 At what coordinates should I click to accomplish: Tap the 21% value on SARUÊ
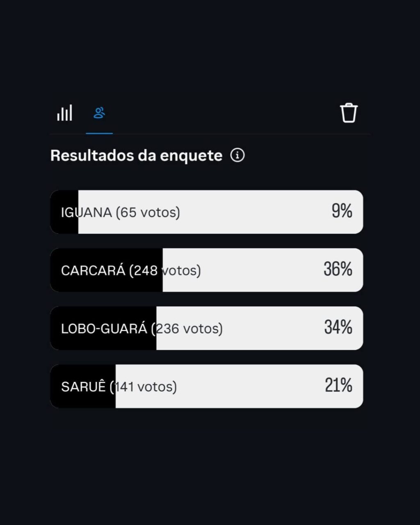[x=338, y=386]
